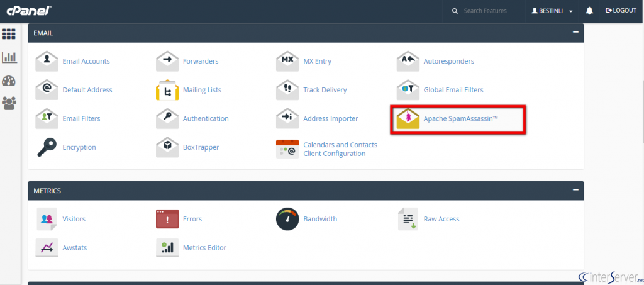
Task: Focus the Search Features field
Action: tap(491, 11)
